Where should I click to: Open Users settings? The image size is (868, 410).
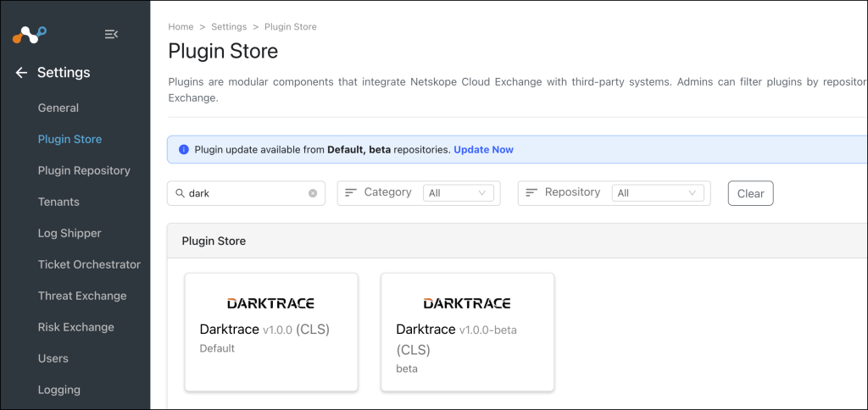pos(53,358)
